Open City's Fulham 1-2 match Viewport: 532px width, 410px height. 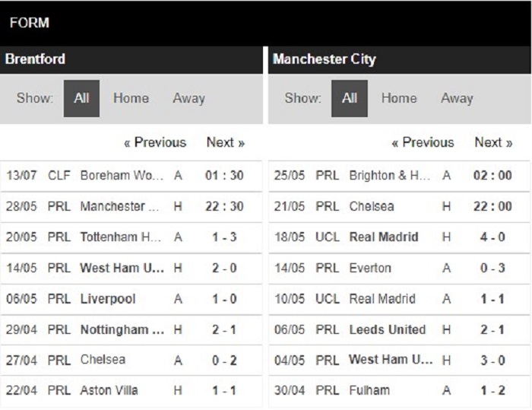pos(399,391)
